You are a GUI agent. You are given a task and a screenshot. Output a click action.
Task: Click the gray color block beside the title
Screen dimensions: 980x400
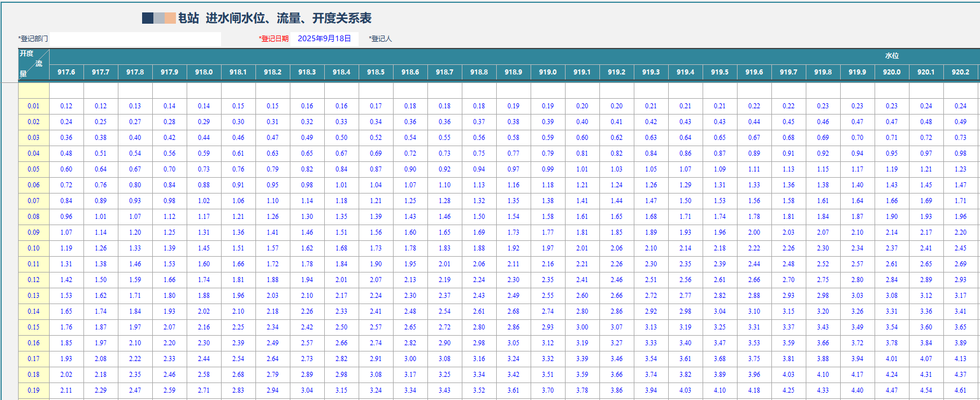click(159, 19)
